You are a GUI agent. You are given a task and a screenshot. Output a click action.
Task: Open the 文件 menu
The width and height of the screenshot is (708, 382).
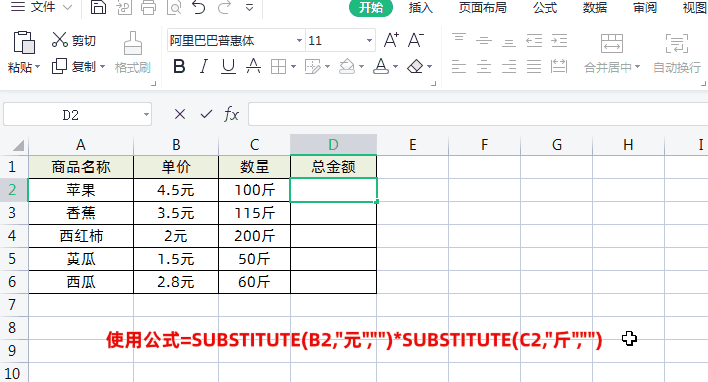[42, 7]
